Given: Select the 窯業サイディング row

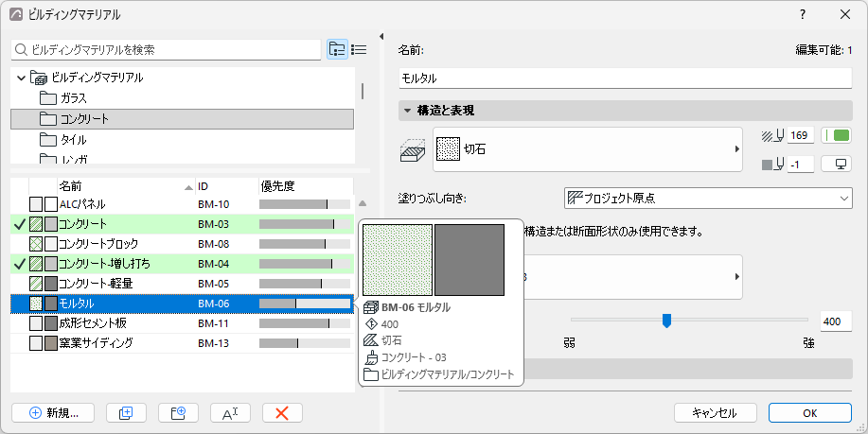Looking at the screenshot, I should tap(183, 343).
